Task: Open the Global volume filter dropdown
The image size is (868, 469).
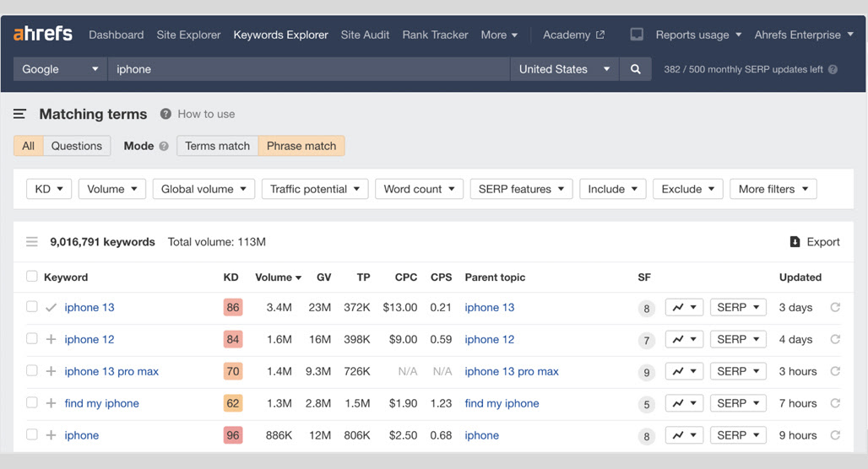Action: pyautogui.click(x=203, y=189)
